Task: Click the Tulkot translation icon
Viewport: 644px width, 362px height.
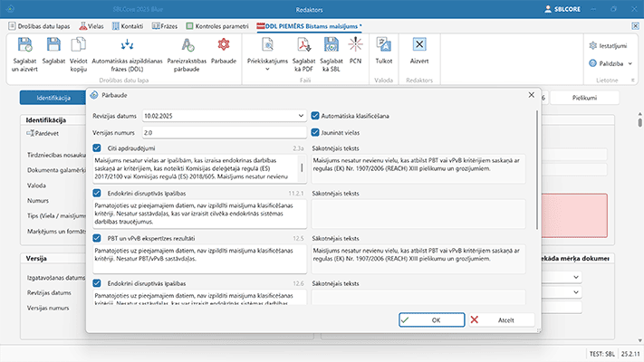Action: 384,43
